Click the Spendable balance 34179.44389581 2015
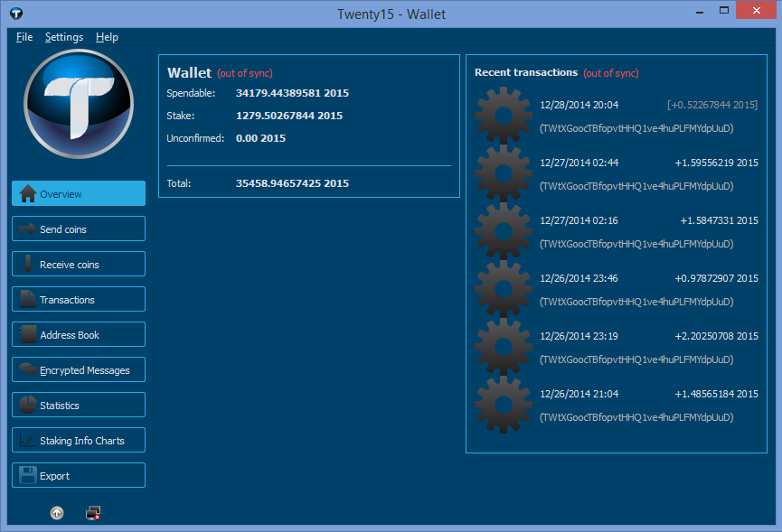The height and width of the screenshot is (532, 782). [x=292, y=93]
